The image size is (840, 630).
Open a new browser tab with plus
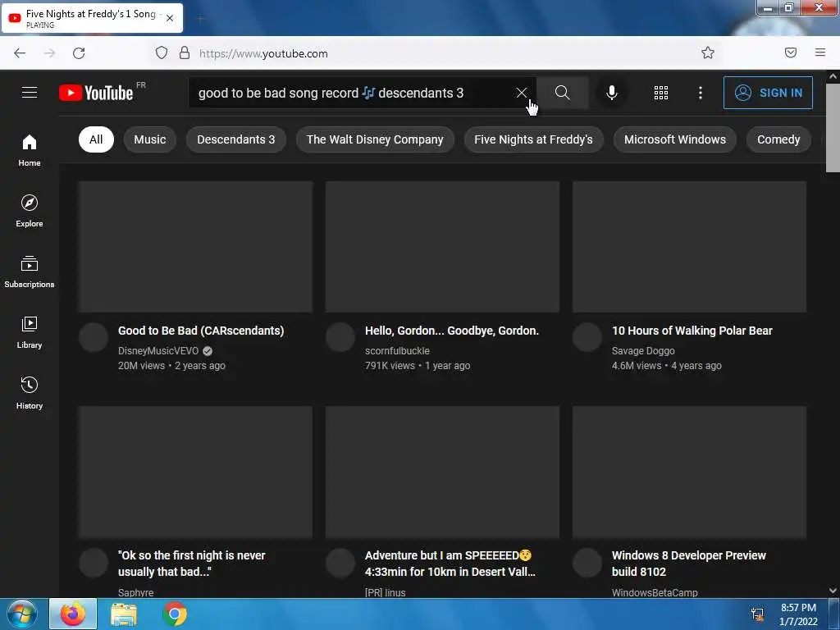coord(200,19)
